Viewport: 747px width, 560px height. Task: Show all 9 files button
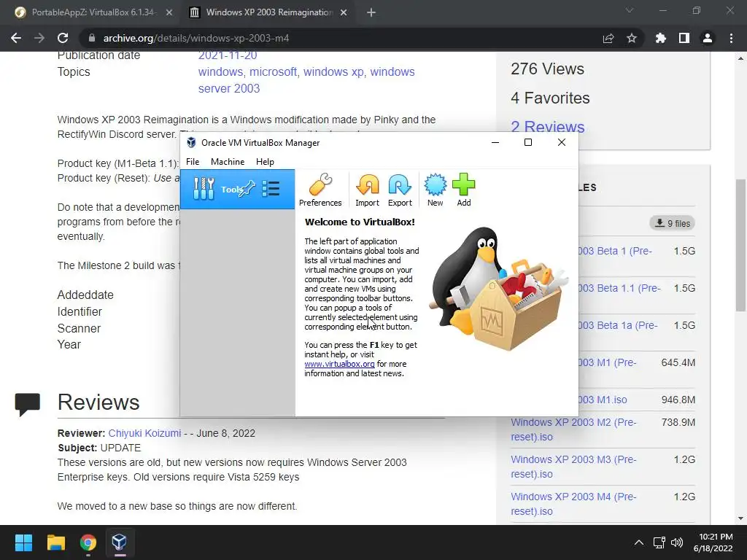(672, 223)
